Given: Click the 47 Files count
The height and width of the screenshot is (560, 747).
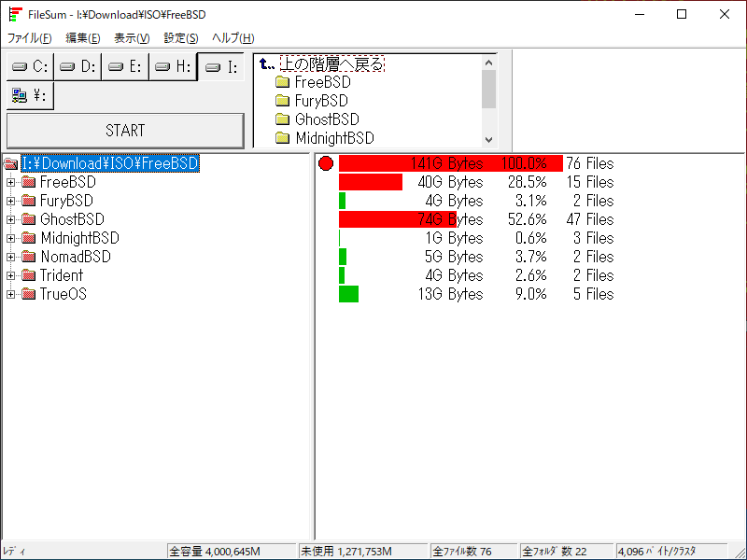Looking at the screenshot, I should [x=590, y=219].
